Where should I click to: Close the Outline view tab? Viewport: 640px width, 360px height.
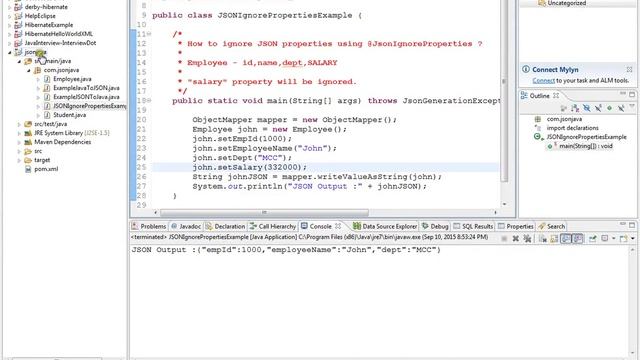pyautogui.click(x=556, y=96)
